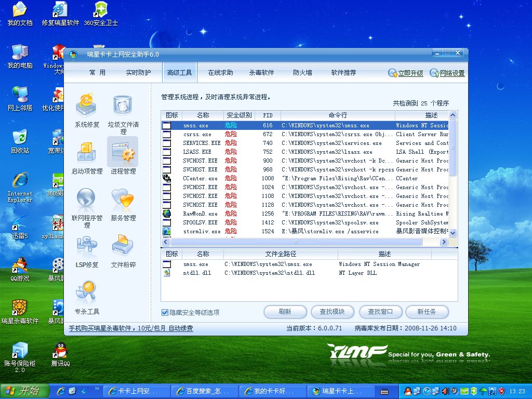Click process list scroll-down arrow
Viewport: 532px width, 399px height.
pos(453,233)
